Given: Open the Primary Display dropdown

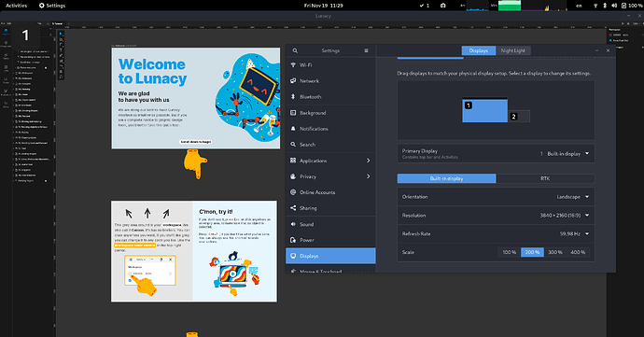Looking at the screenshot, I should (496, 153).
